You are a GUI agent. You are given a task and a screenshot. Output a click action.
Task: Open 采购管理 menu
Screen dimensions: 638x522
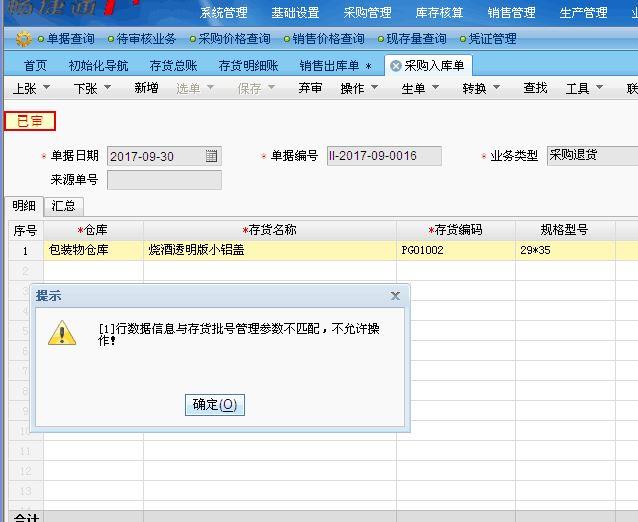pyautogui.click(x=367, y=13)
